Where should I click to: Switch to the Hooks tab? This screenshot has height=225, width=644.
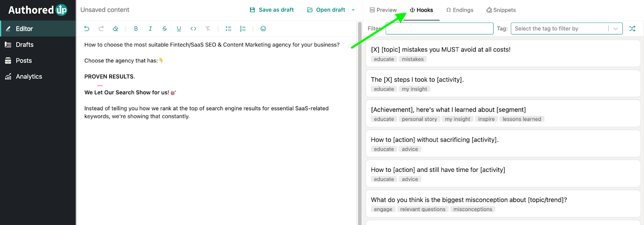click(x=421, y=10)
